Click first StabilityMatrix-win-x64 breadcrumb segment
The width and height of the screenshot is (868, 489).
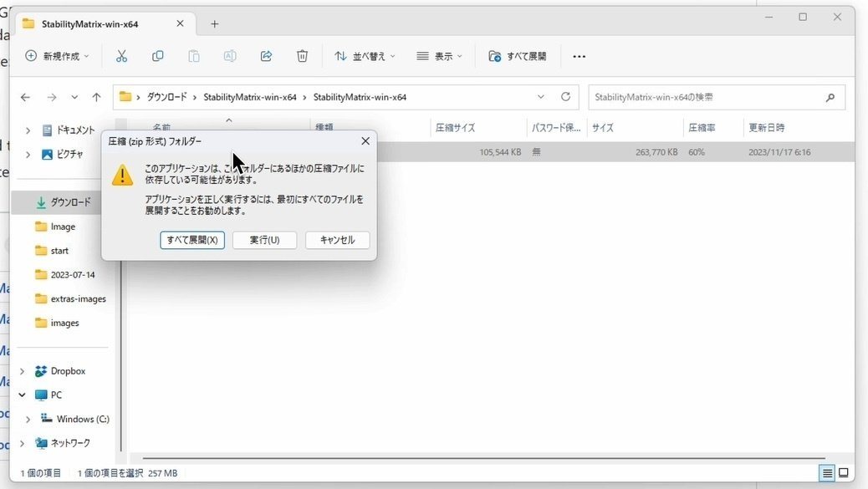pyautogui.click(x=250, y=97)
